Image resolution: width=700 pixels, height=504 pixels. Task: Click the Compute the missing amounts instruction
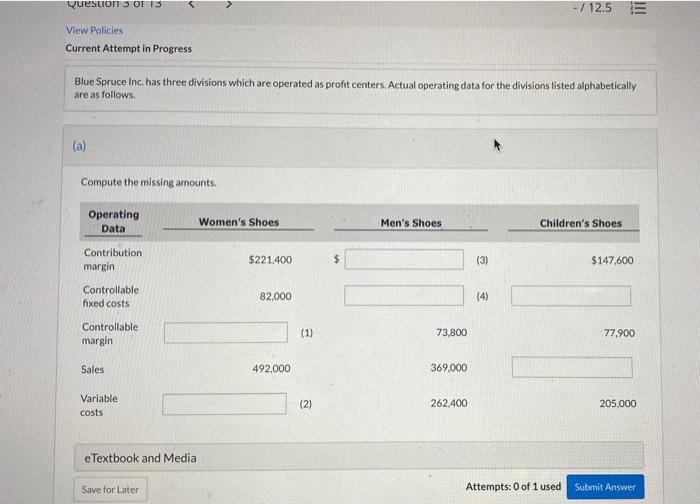point(148,182)
